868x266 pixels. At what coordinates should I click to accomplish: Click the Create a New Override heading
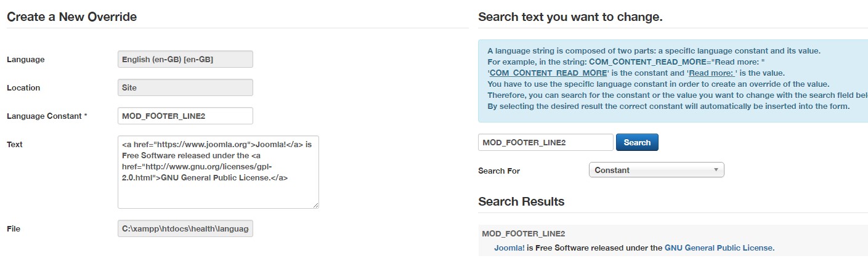click(x=71, y=17)
